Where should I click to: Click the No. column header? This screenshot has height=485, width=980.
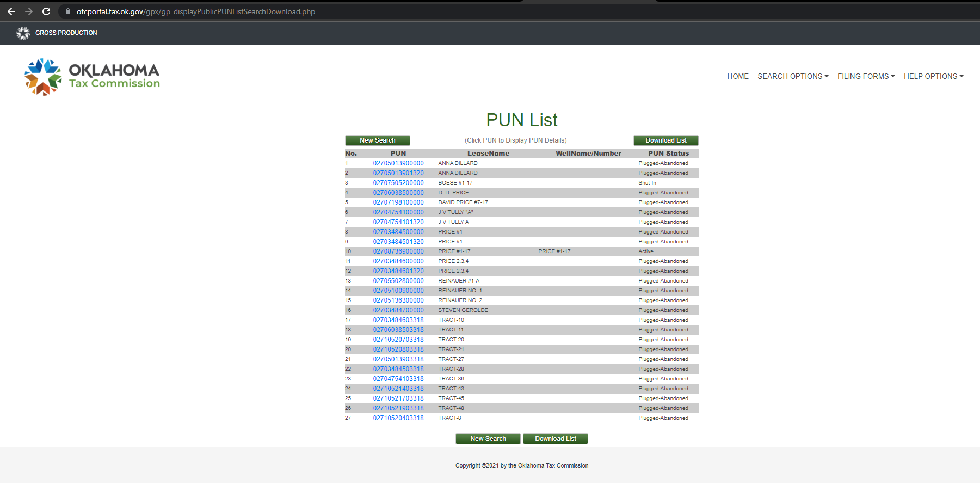(x=351, y=154)
